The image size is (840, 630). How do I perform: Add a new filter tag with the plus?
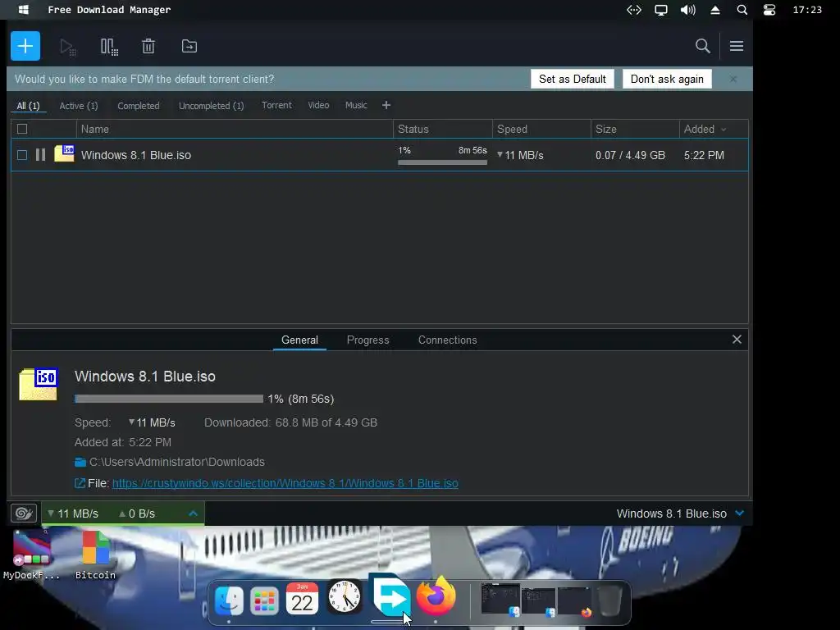point(386,105)
